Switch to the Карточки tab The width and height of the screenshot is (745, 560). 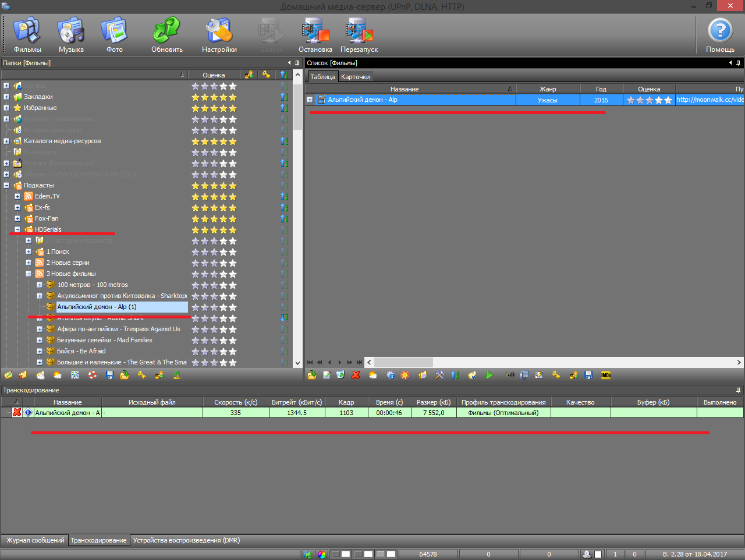click(355, 77)
